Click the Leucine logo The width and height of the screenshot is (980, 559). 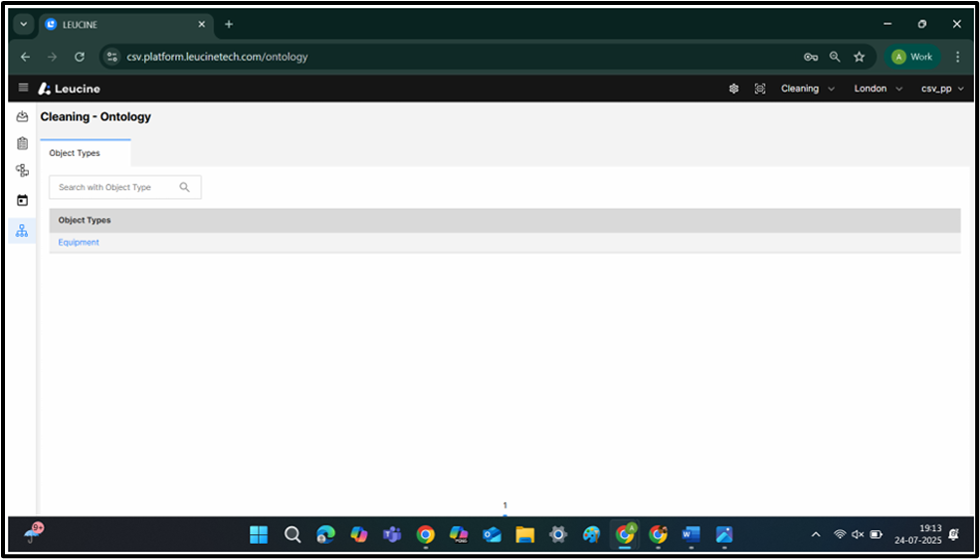[x=69, y=89]
